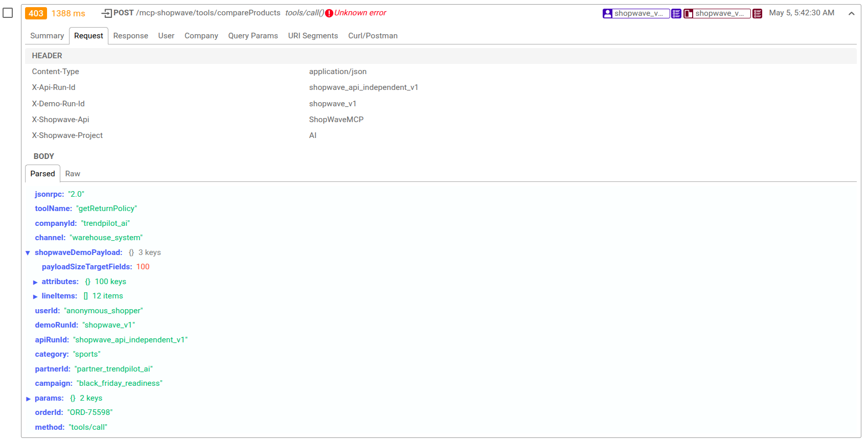The width and height of the screenshot is (868, 441).
Task: Switch to the Query Params tab
Action: [x=253, y=36]
